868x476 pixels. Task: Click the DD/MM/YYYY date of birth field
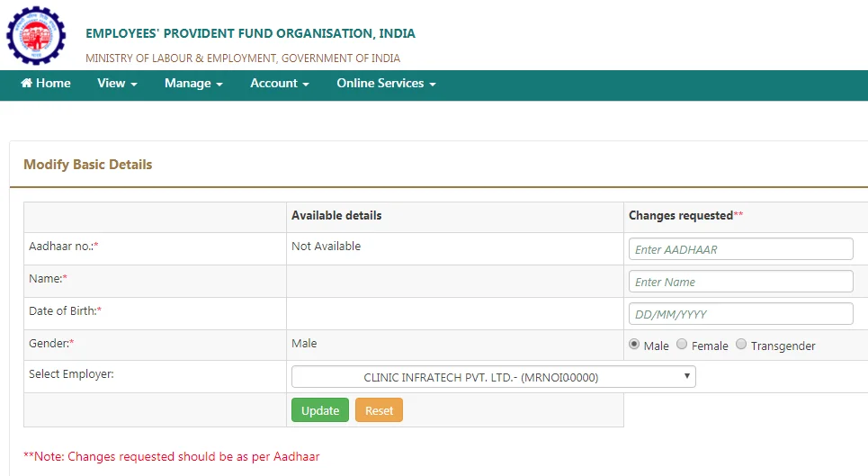pyautogui.click(x=740, y=314)
